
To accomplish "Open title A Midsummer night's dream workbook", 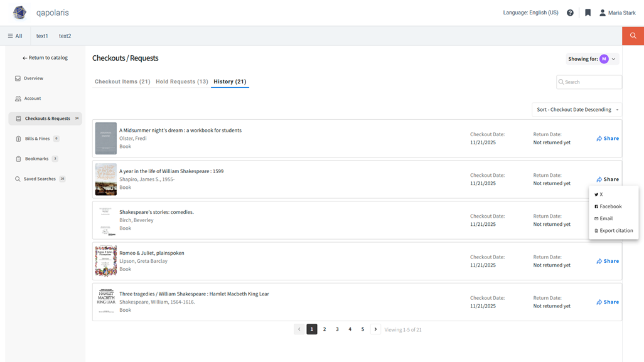I will 180,130.
